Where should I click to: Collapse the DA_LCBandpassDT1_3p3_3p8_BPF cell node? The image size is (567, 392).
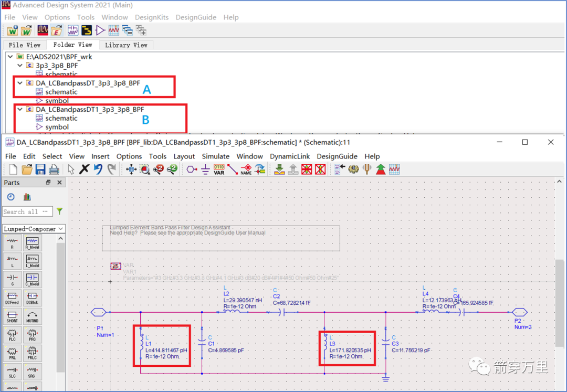20,109
